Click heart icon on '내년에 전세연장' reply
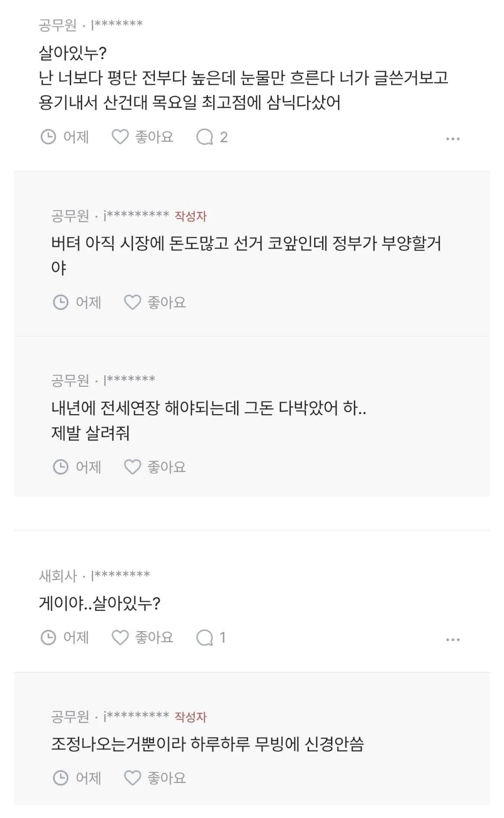Screen dimensions: 504x818 [132, 467]
